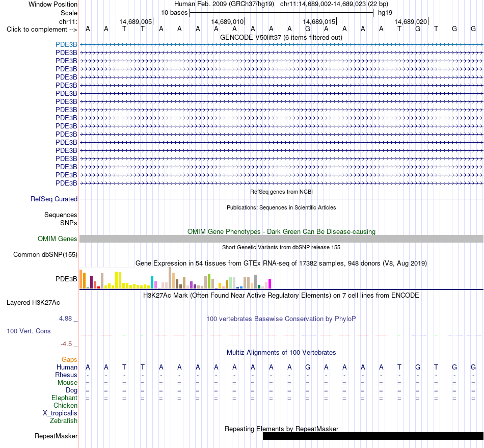Open 'Publications: Sequences in Scientific Articles' title
This screenshot has height=448, width=484.
[x=281, y=207]
